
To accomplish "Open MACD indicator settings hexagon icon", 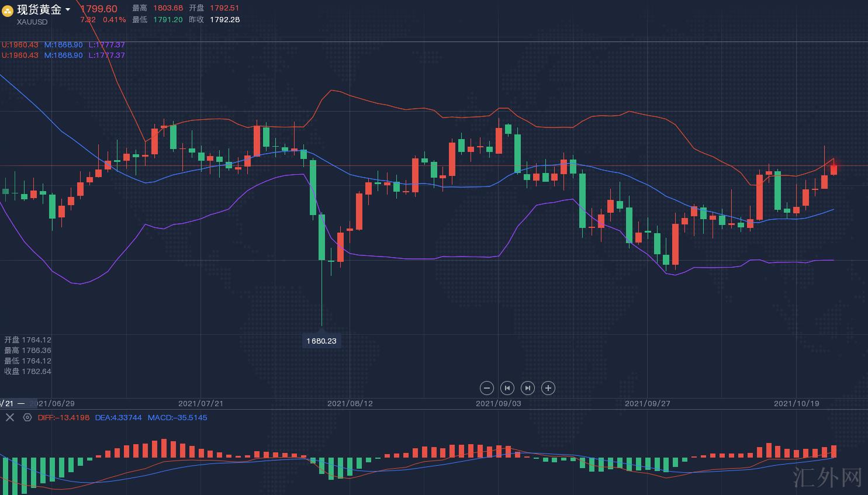I will click(x=27, y=417).
